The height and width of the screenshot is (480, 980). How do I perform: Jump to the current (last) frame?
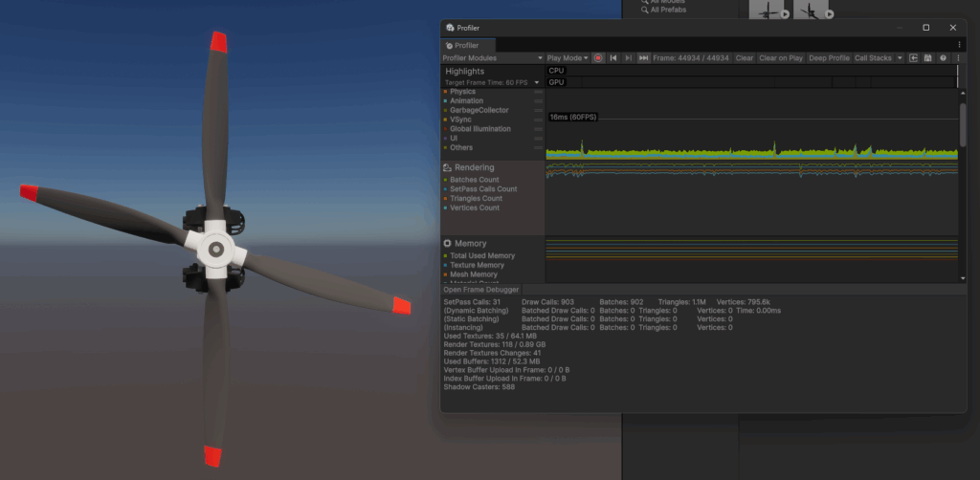click(643, 58)
